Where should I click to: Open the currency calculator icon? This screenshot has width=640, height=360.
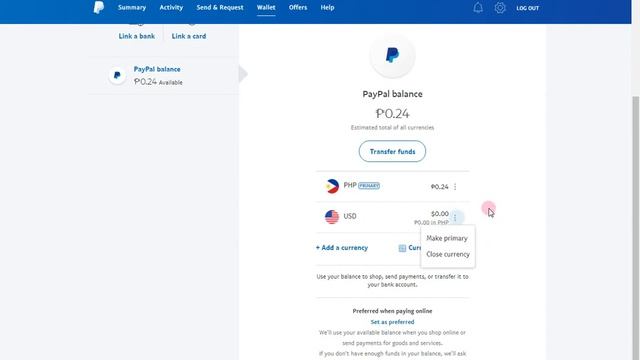pos(402,248)
